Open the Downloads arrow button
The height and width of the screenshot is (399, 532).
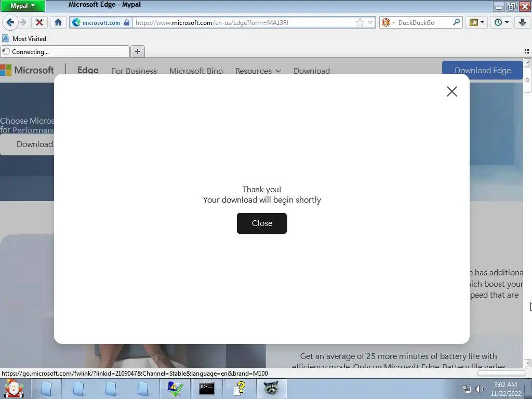pos(522,23)
